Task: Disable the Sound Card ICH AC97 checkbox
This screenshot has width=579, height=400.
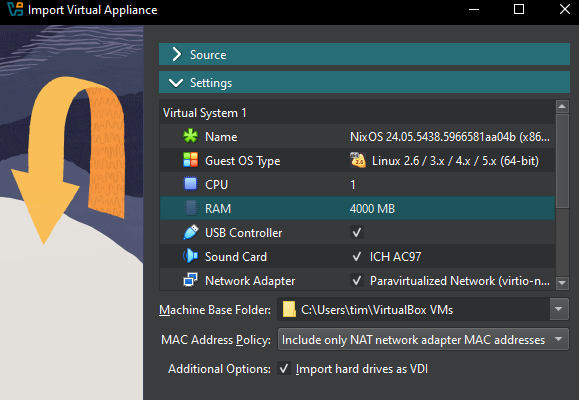Action: pos(357,257)
